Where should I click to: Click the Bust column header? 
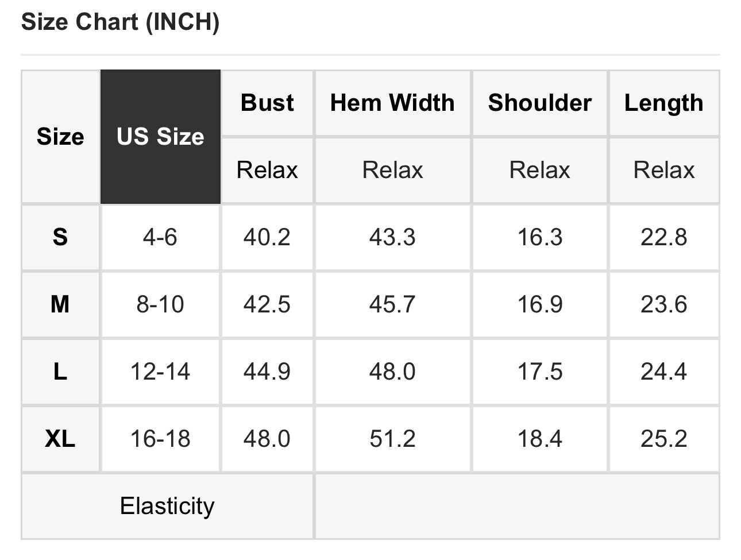tap(267, 103)
